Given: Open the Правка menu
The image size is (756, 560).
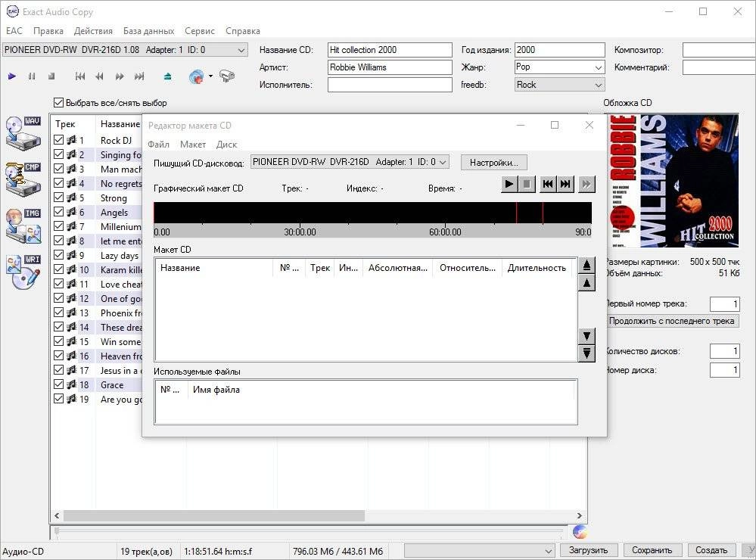Looking at the screenshot, I should pyautogui.click(x=48, y=31).
